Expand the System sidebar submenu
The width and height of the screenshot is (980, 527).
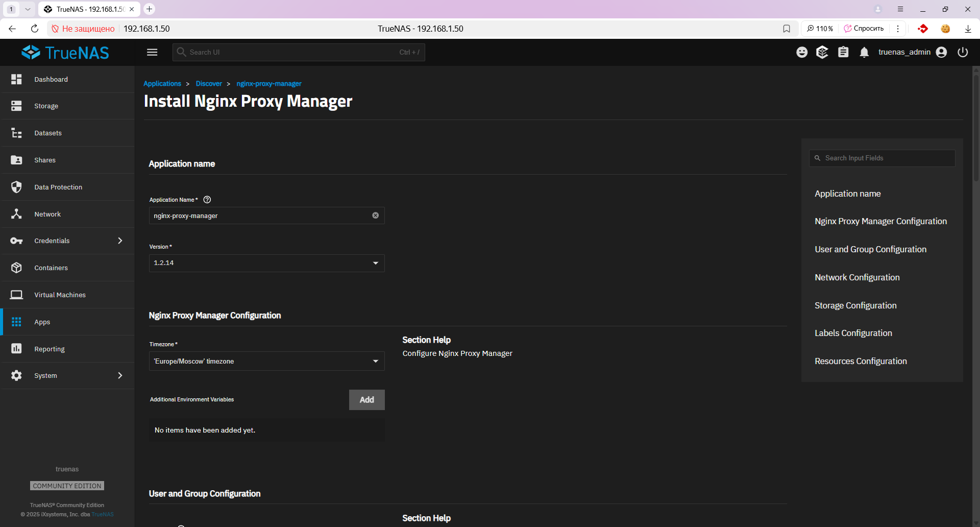pos(120,375)
